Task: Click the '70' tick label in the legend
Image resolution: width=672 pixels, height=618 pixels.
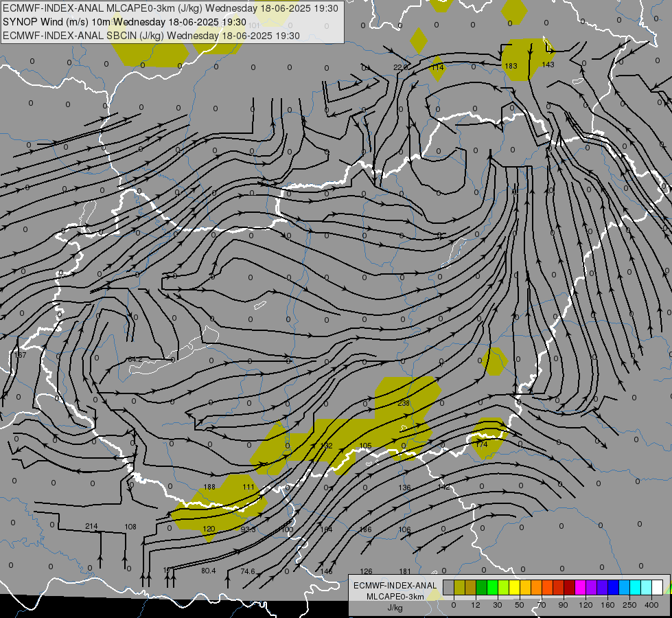Action: click(542, 605)
